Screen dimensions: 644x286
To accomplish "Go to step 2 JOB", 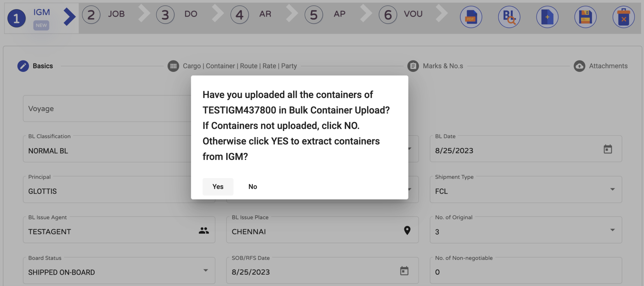I will coord(104,14).
